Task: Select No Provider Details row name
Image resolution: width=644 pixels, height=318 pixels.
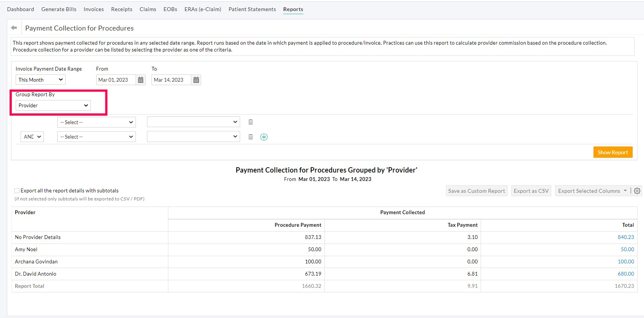Action: pyautogui.click(x=38, y=237)
